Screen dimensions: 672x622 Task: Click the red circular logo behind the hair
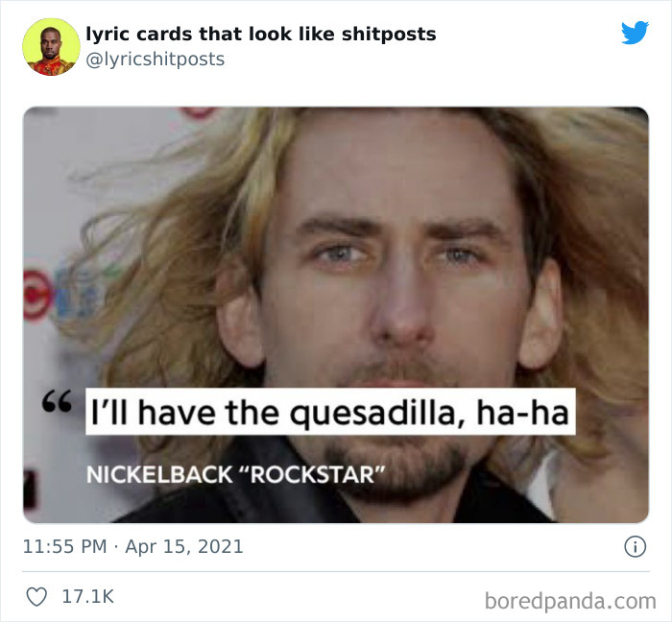(37, 295)
